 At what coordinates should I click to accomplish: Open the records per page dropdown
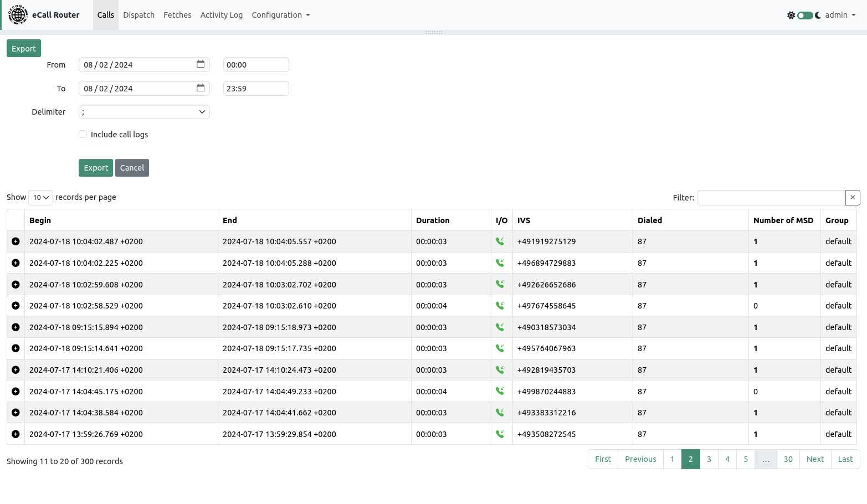pyautogui.click(x=40, y=198)
